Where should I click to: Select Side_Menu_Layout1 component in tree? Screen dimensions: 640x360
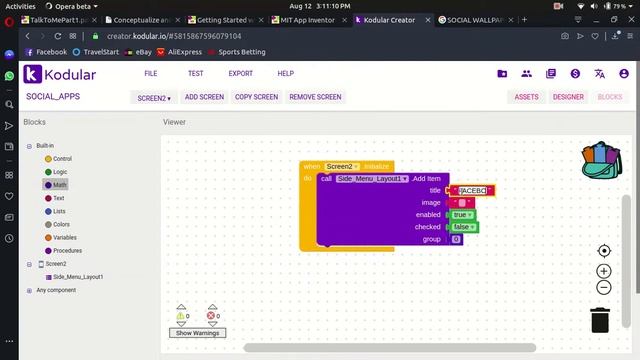click(74, 277)
